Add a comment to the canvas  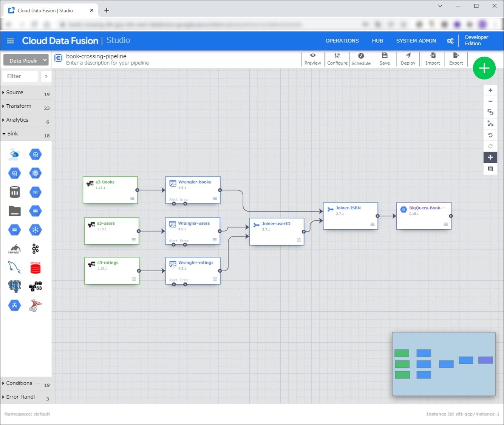tap(490, 169)
